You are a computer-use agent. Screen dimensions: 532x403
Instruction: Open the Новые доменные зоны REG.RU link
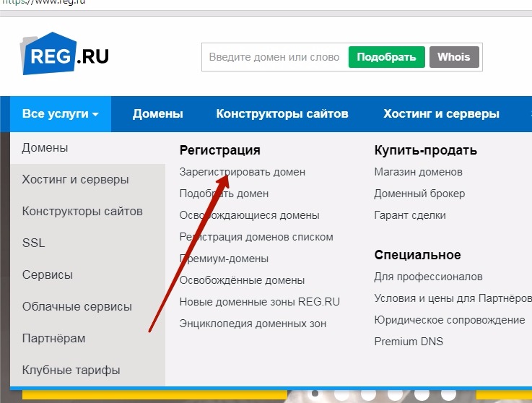pos(259,302)
